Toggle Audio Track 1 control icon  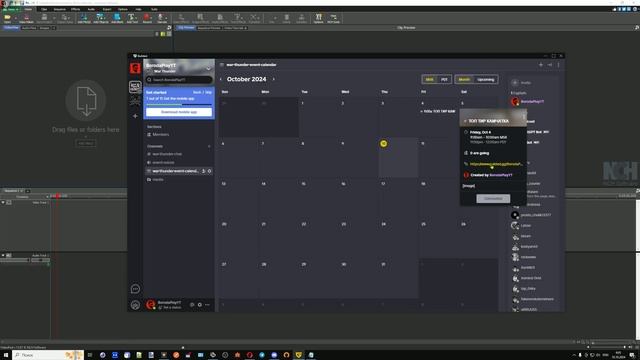(9, 256)
